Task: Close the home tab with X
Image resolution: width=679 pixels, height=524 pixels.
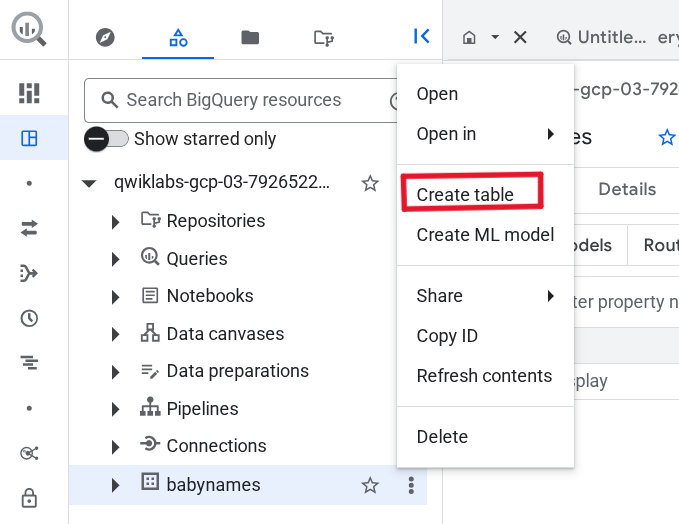Action: point(520,37)
